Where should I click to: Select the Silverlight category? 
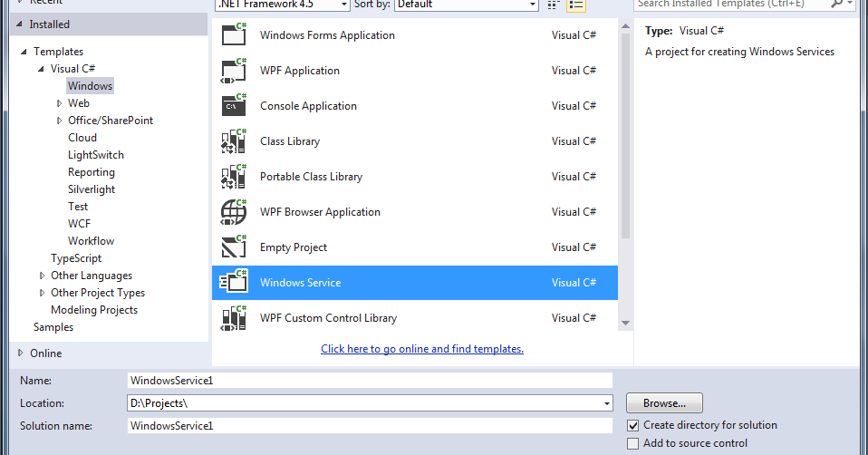[92, 189]
